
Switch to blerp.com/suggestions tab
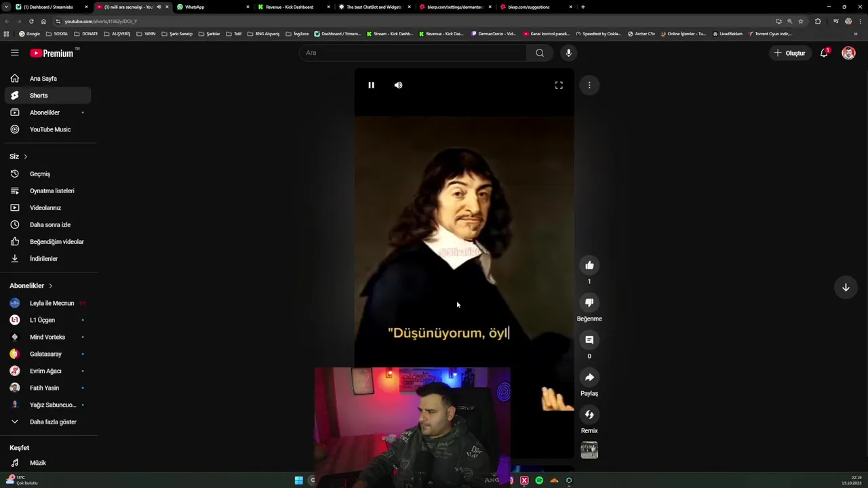[x=536, y=7]
